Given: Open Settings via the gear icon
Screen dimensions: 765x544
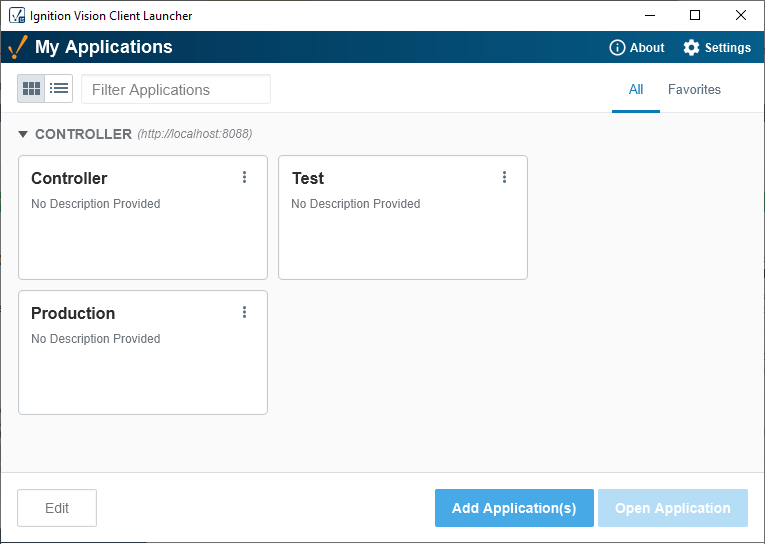Looking at the screenshot, I should pos(691,48).
